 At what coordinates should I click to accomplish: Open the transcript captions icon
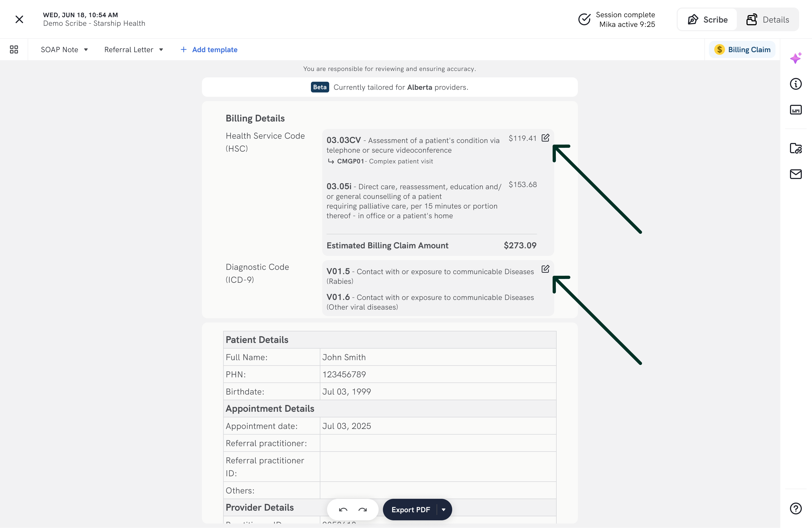(x=796, y=110)
